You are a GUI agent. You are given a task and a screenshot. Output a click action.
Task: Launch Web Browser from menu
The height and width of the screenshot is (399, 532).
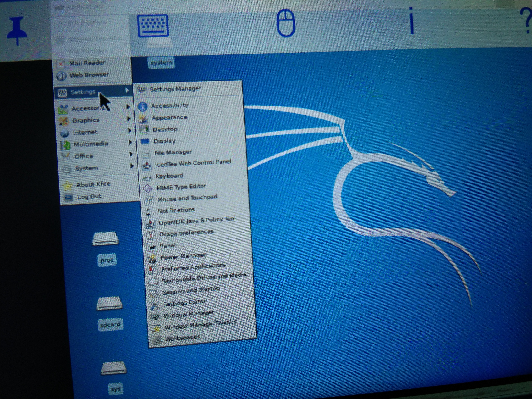[x=89, y=75]
